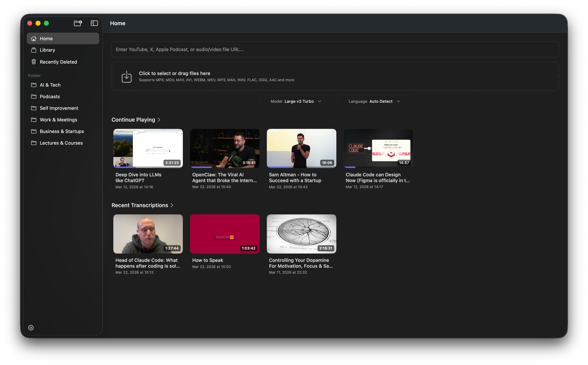Select Work & Meetings folder
The image size is (588, 365).
pos(58,120)
